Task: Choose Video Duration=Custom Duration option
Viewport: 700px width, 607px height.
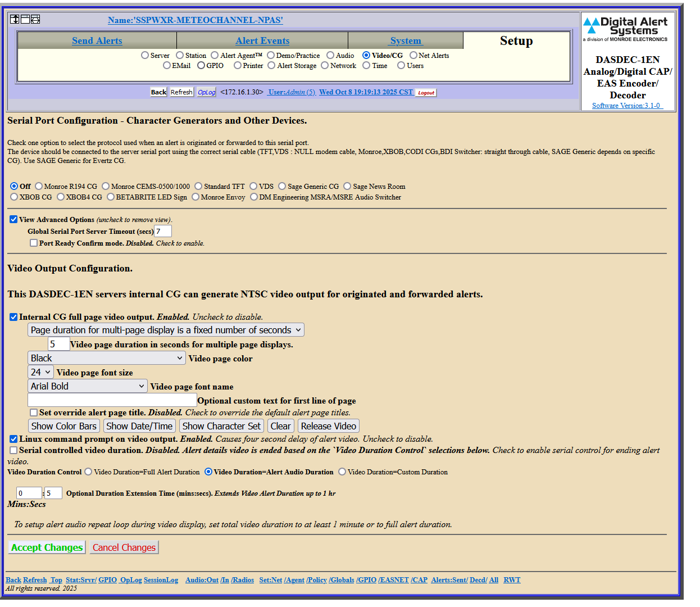Action: [342, 472]
